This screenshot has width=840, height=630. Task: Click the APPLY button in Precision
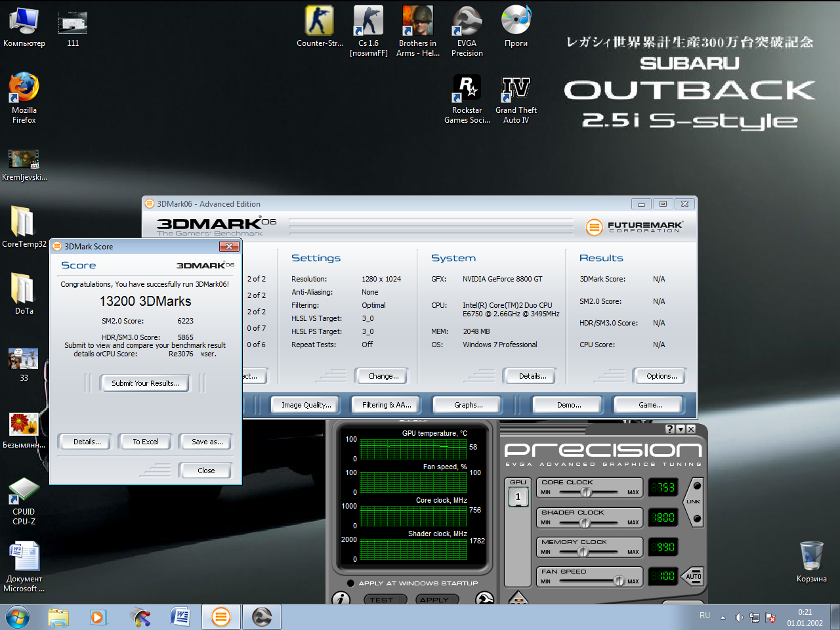[x=437, y=600]
